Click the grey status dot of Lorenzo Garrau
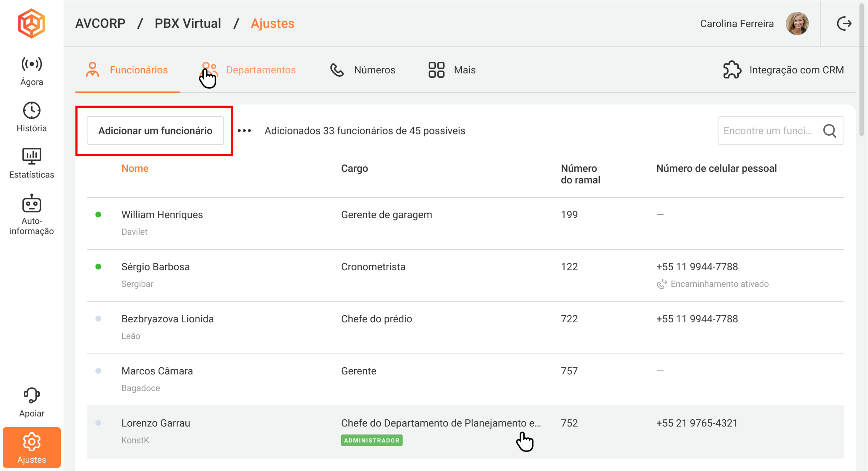Image resolution: width=868 pixels, height=471 pixels. 98,423
